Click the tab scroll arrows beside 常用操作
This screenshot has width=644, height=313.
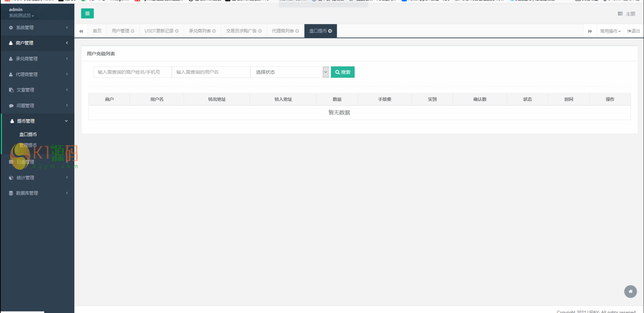[x=590, y=31]
